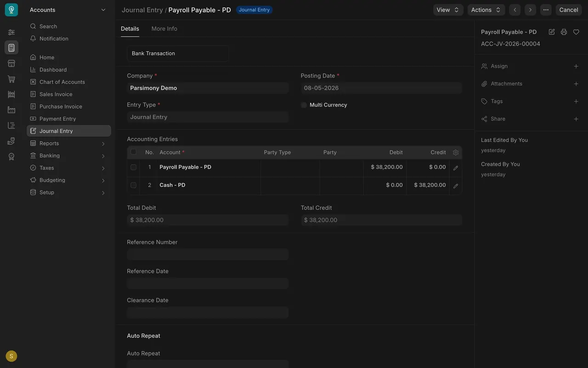The image size is (588, 368).
Task: Edit row 1 Payroll Payable pencil icon
Action: pos(456,168)
